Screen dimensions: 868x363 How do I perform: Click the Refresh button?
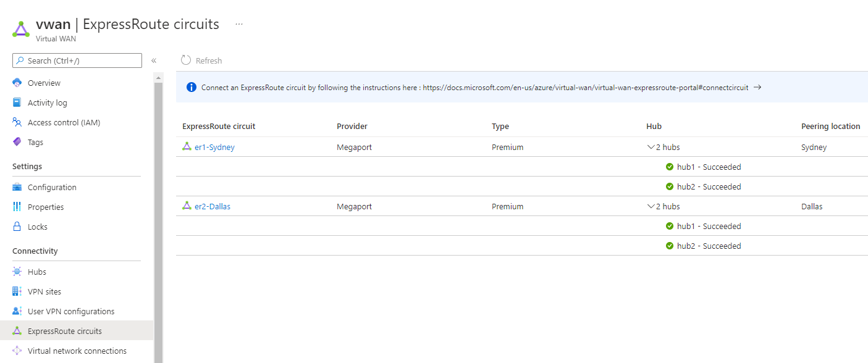tap(201, 60)
